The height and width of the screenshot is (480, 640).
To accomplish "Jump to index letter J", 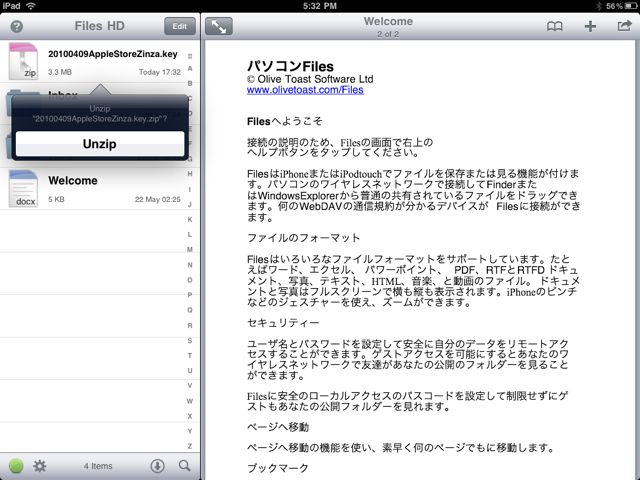I will (x=190, y=204).
